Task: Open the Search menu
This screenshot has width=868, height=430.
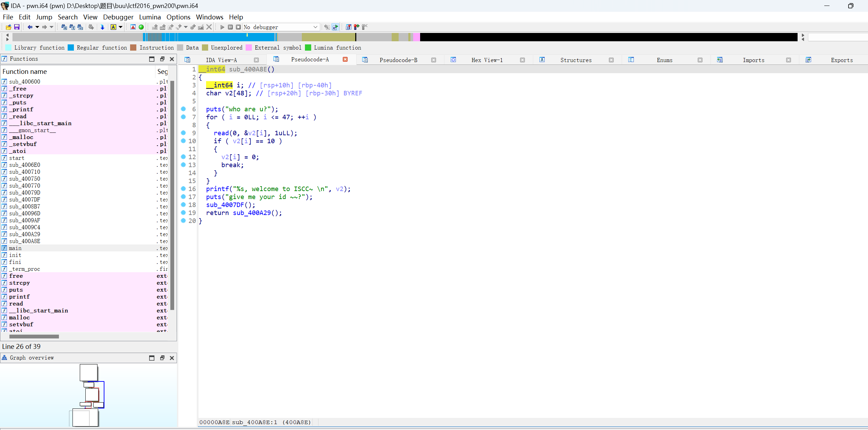Action: 68,17
